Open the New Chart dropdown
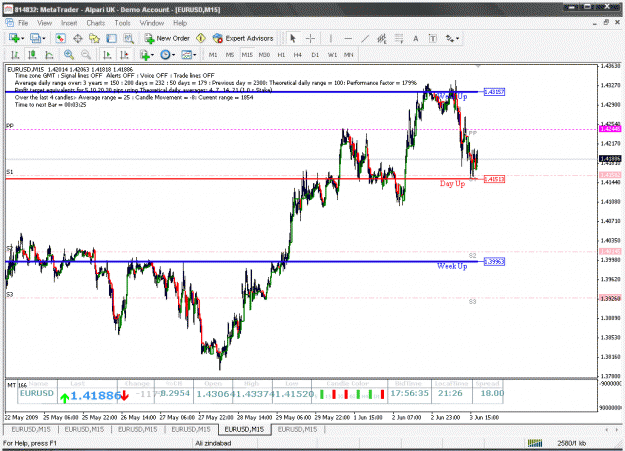 16,38
